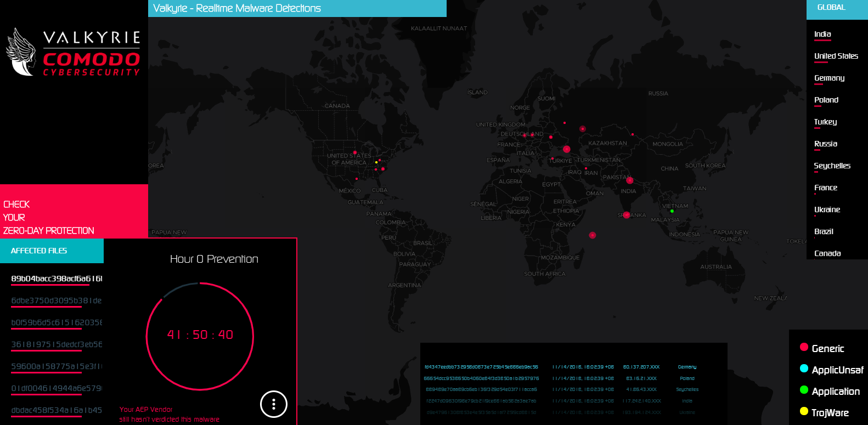Click the Hour 0 Prevention heading
The height and width of the screenshot is (425, 868).
click(214, 259)
